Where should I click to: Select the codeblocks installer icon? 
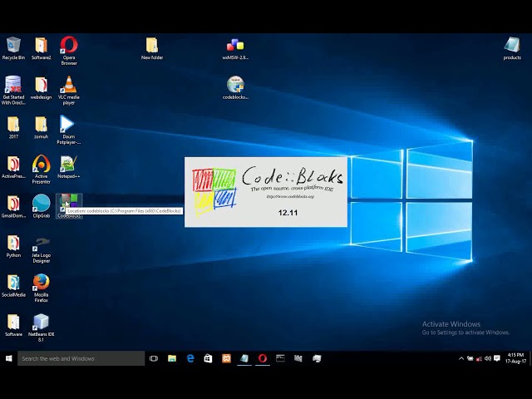pyautogui.click(x=235, y=88)
